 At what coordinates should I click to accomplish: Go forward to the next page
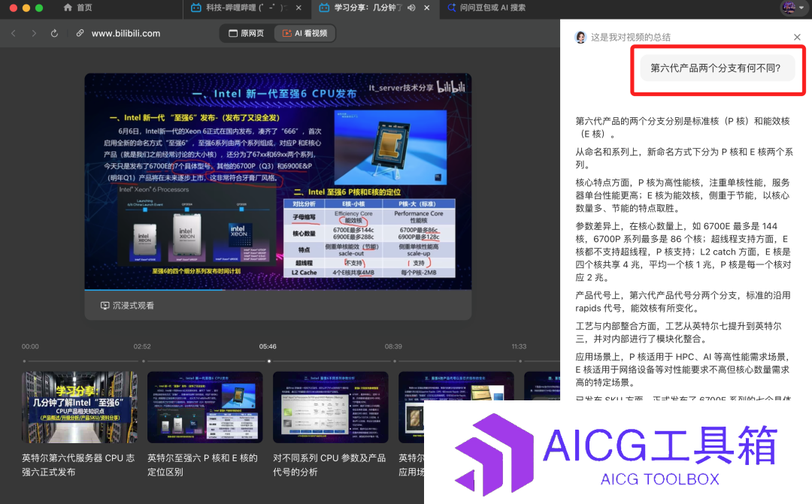pos(34,33)
